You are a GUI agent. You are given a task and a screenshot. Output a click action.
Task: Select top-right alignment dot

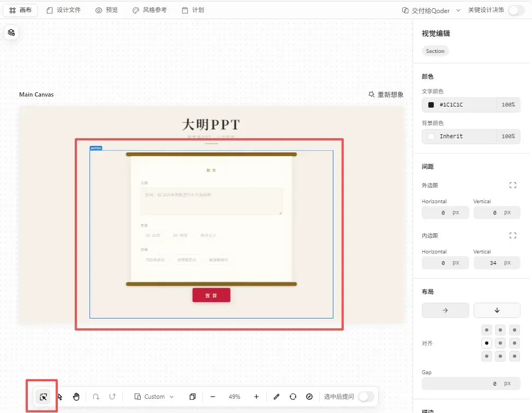click(x=515, y=330)
